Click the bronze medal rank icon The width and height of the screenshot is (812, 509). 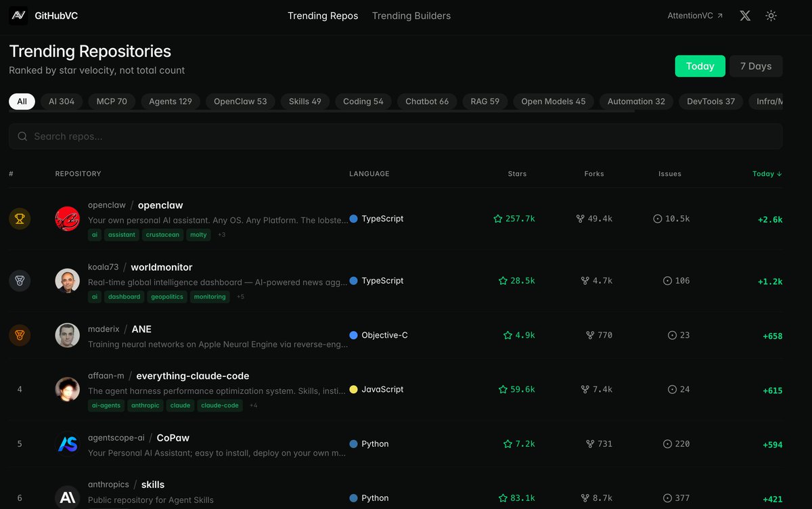click(x=20, y=335)
